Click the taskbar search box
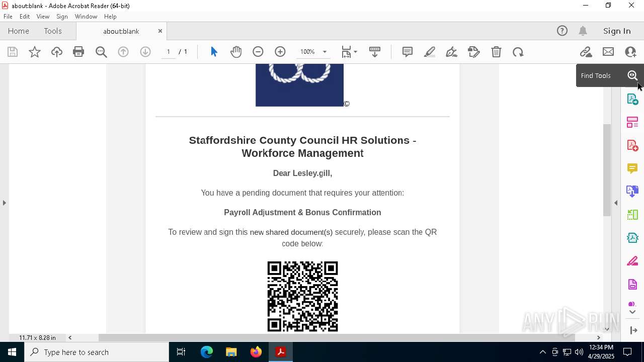 pyautogui.click(x=97, y=352)
